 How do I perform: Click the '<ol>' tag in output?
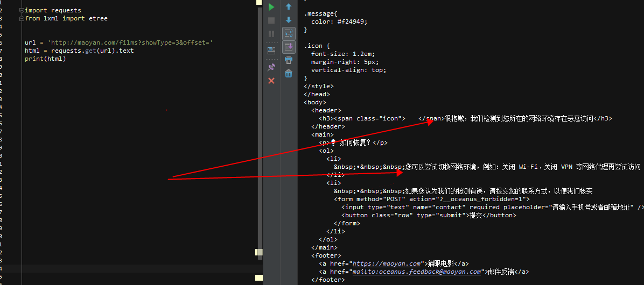coord(326,151)
